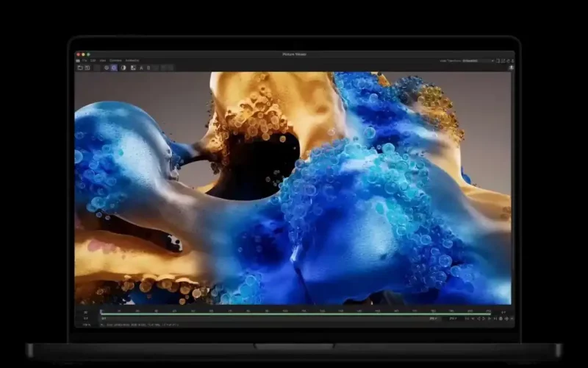The image size is (588, 368).
Task: Open the View Transform dropdown
Action: point(478,61)
